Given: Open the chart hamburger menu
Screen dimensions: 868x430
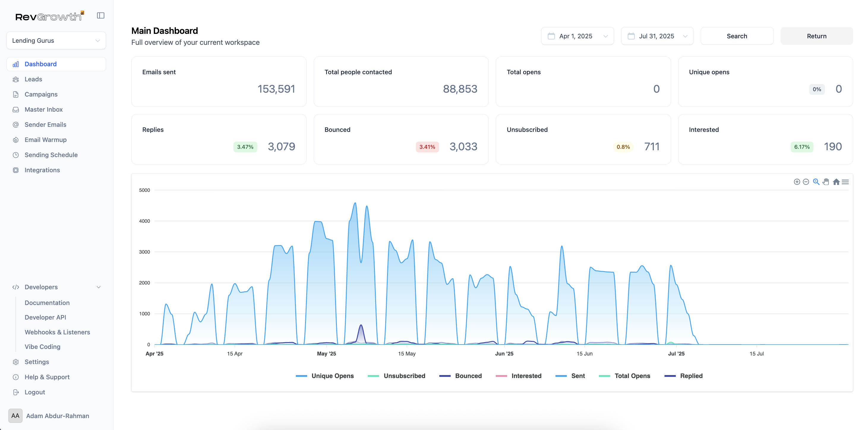Looking at the screenshot, I should 845,182.
